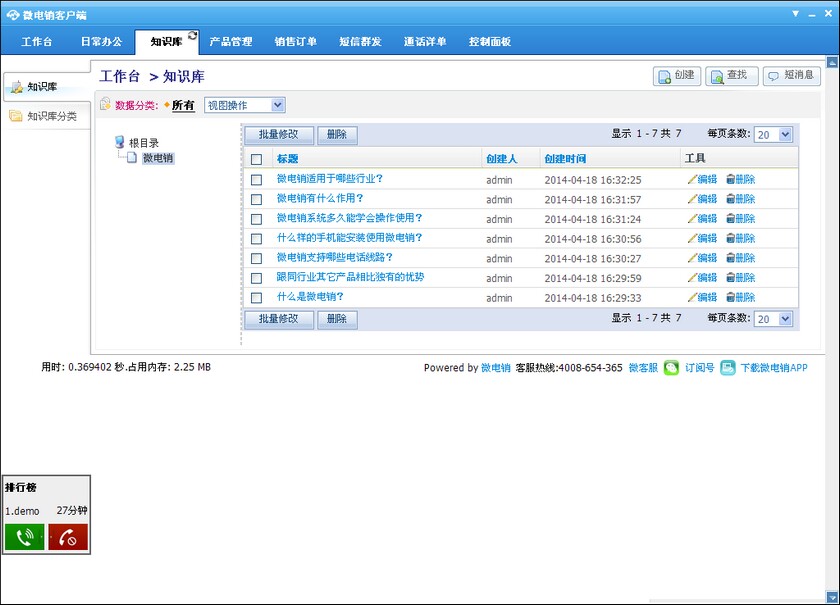Check the box for 微电销适用于哪些行业?
Image resolution: width=840 pixels, height=605 pixels.
pyautogui.click(x=257, y=180)
